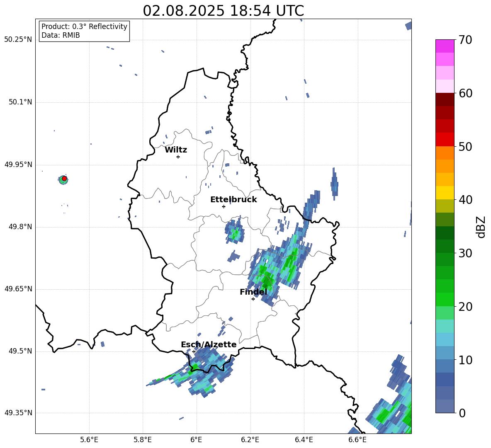This screenshot has height=448, width=491.
Task: Click the colorbar tick label 50
Action: point(465,146)
